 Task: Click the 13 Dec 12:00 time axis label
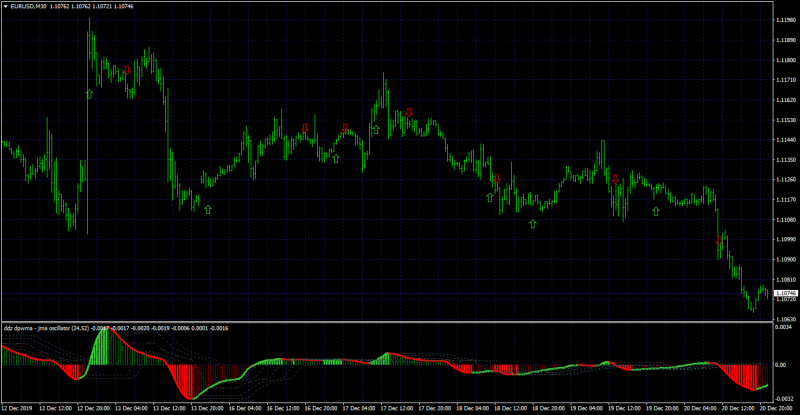(x=169, y=408)
